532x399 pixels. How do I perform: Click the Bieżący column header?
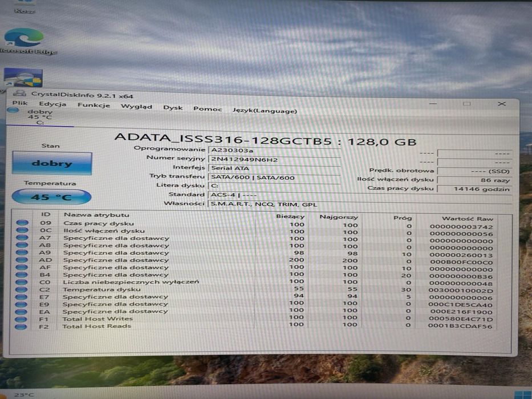[x=290, y=217]
